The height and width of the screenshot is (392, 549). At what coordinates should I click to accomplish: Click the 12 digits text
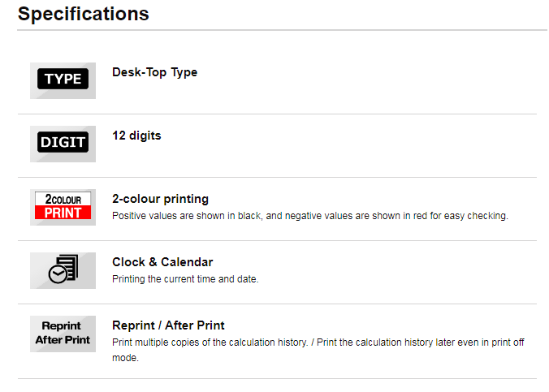tap(136, 136)
